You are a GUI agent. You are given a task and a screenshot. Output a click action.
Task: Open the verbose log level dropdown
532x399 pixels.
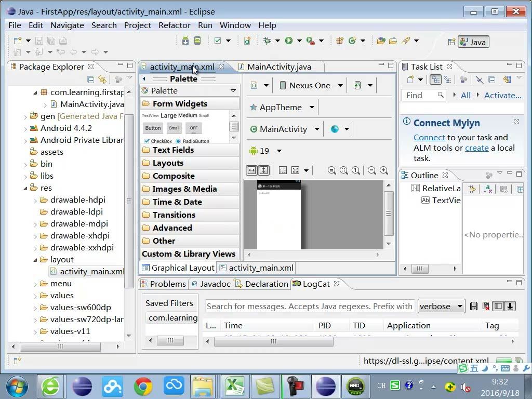(442, 307)
